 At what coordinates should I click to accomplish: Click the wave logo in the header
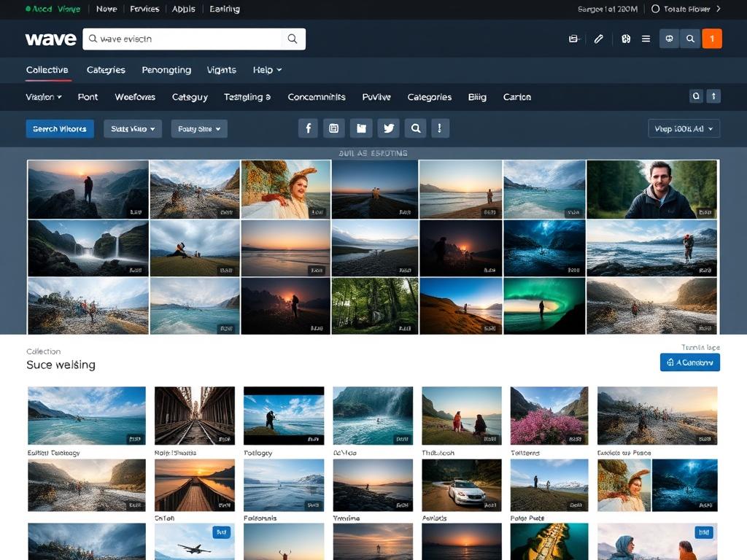click(x=50, y=38)
